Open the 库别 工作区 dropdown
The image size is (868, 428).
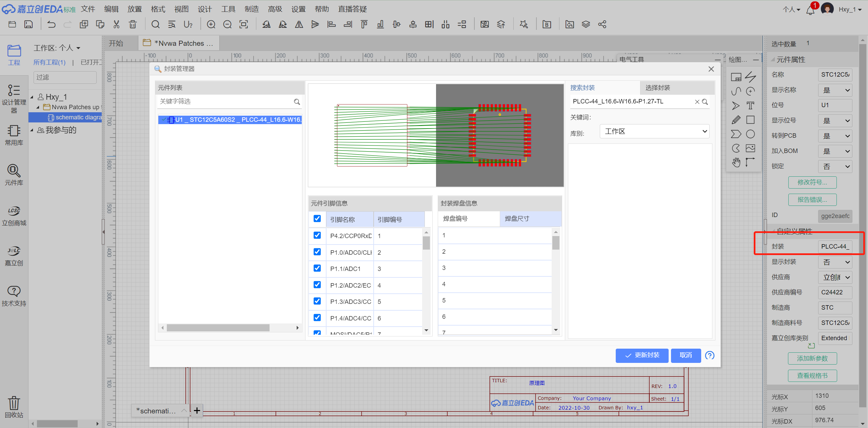tap(654, 132)
